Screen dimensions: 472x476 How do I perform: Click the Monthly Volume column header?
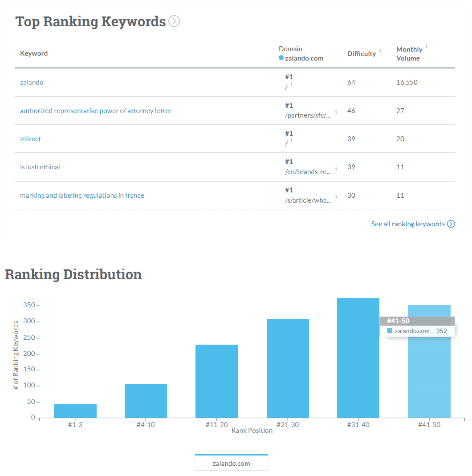[409, 54]
